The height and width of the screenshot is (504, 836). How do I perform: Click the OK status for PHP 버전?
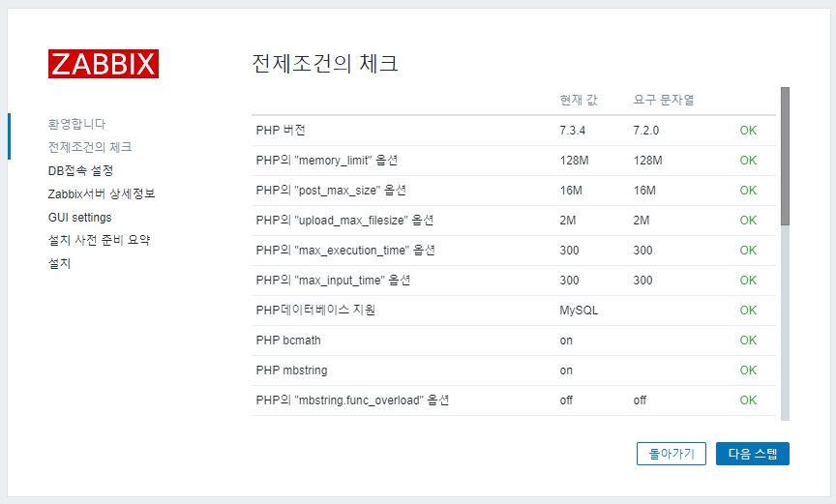point(748,131)
